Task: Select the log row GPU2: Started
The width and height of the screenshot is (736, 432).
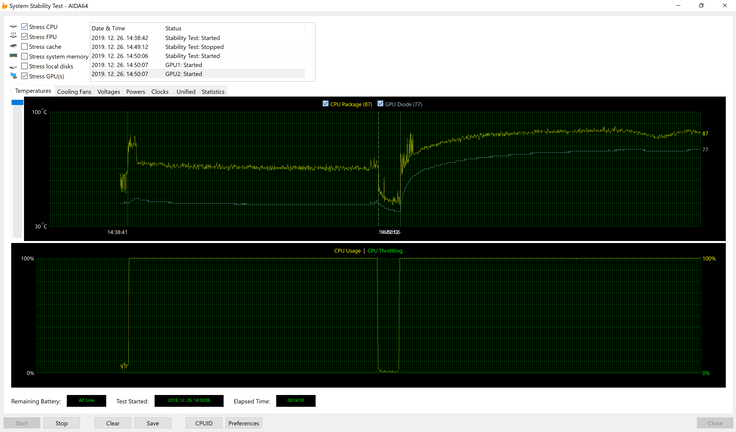Action: [198, 74]
